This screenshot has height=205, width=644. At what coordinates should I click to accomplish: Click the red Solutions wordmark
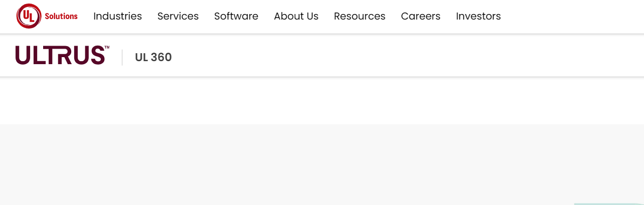click(x=61, y=16)
